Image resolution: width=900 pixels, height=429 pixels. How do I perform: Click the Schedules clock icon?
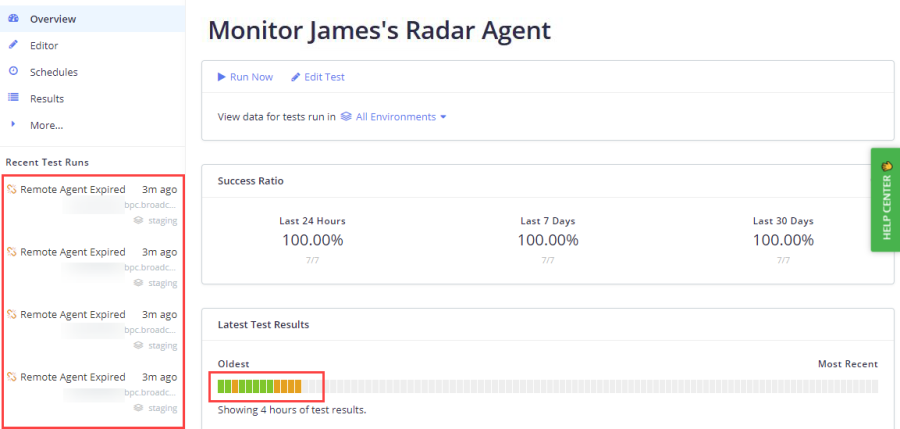coord(13,71)
